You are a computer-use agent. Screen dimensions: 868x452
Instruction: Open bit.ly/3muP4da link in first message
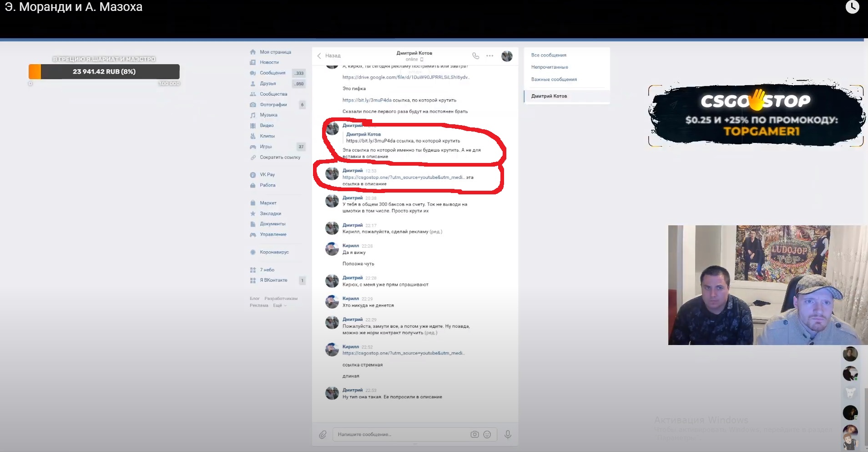(367, 100)
